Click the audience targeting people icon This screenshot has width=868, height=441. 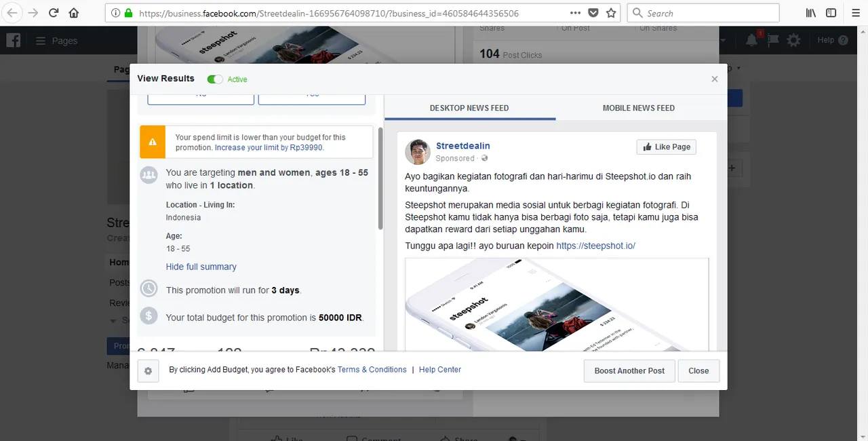click(x=149, y=175)
